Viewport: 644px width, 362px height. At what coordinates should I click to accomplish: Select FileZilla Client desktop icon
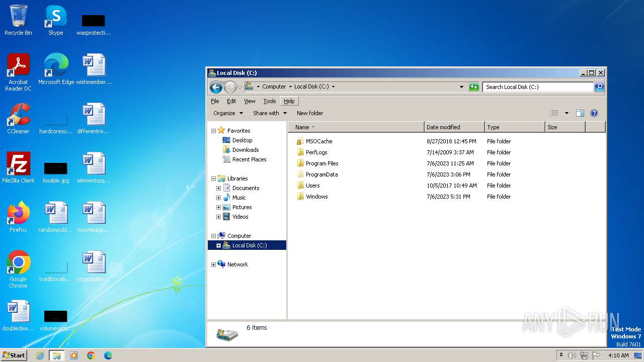click(18, 168)
